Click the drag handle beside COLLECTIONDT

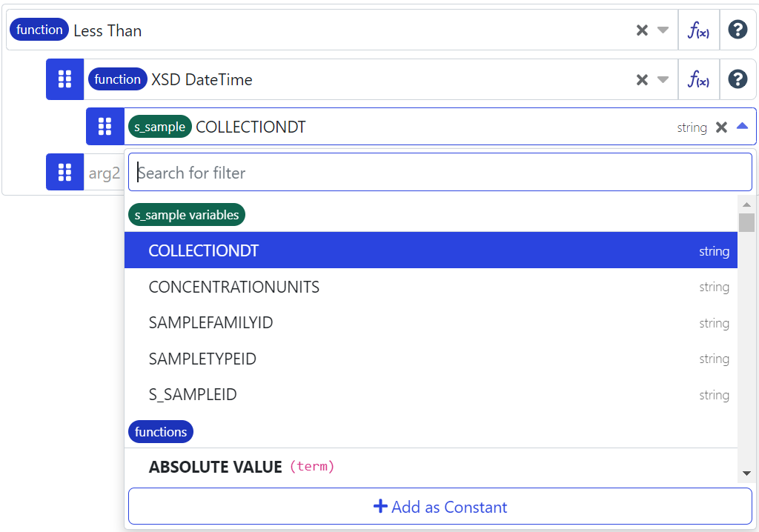tap(105, 127)
